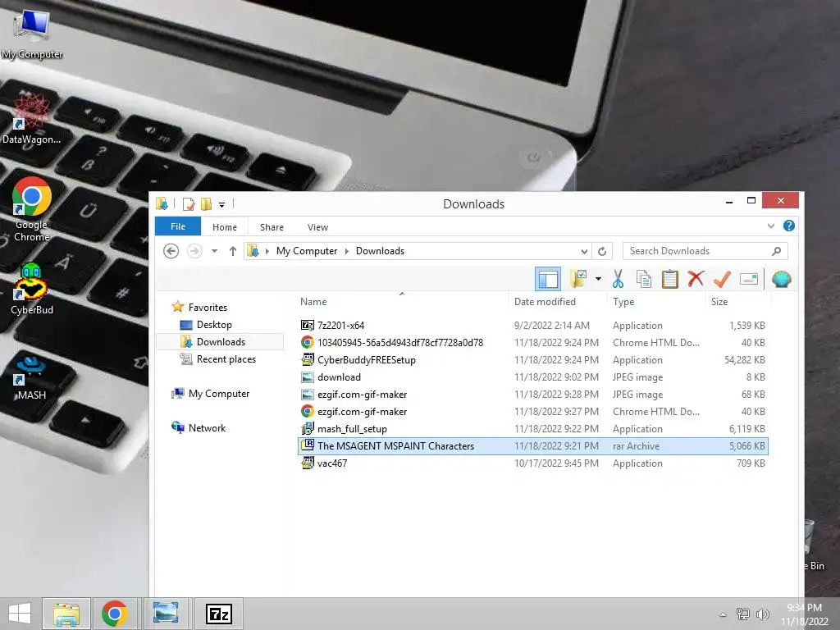Click the shell icon in the toolbar

point(781,279)
